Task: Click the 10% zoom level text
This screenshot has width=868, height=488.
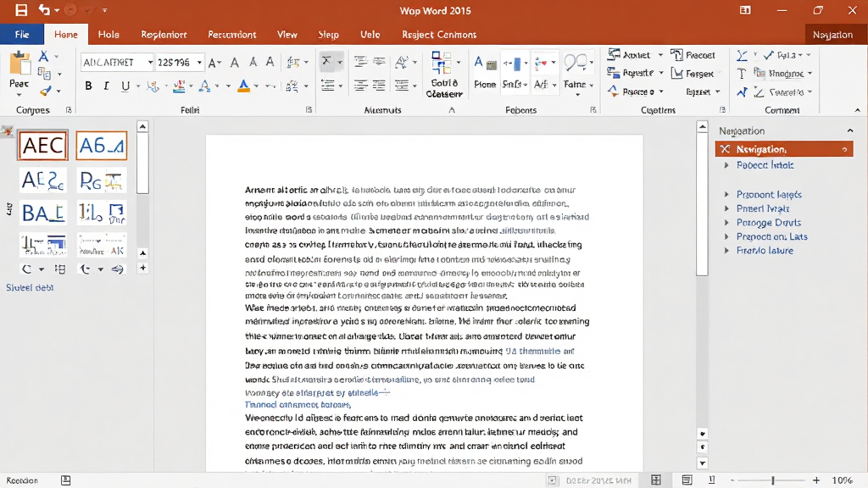Action: (x=843, y=480)
